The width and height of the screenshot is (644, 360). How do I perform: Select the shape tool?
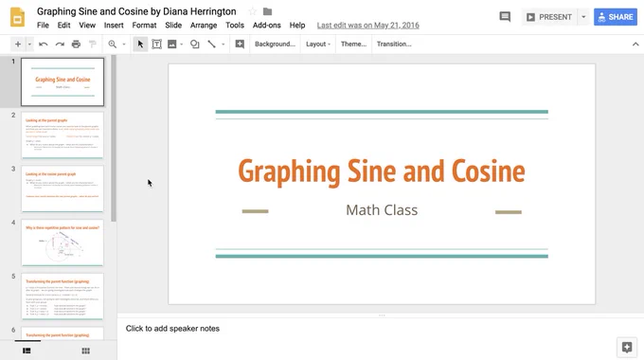point(195,44)
